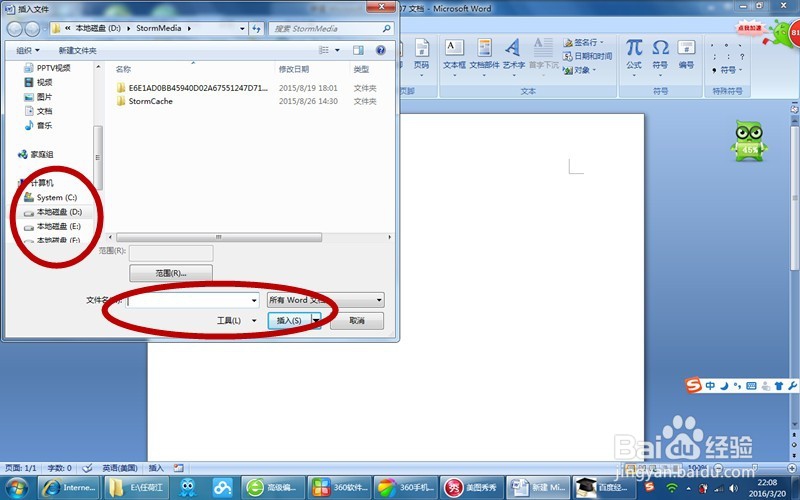
Task: Select Local Disk (E:) in sidebar
Action: 58,226
